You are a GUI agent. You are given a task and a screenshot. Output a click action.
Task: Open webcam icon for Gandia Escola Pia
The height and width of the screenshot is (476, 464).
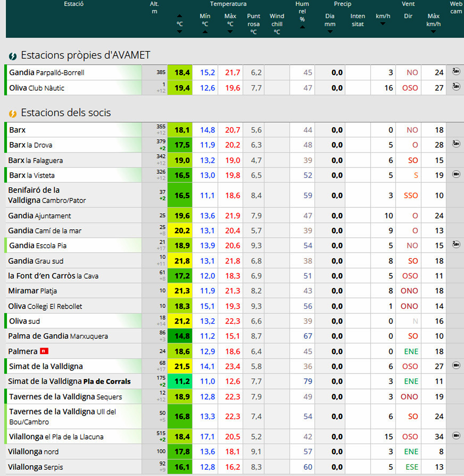(456, 244)
